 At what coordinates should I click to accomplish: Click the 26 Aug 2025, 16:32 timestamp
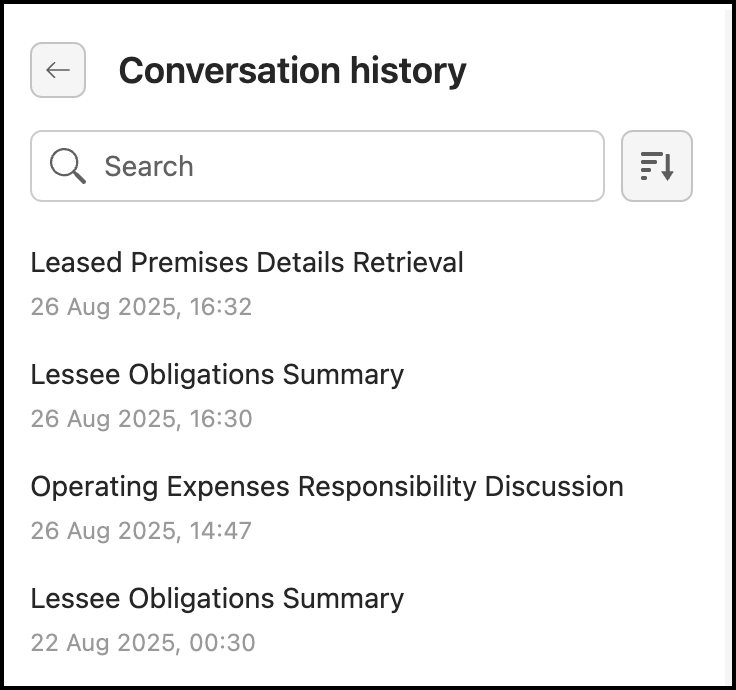pos(141,306)
